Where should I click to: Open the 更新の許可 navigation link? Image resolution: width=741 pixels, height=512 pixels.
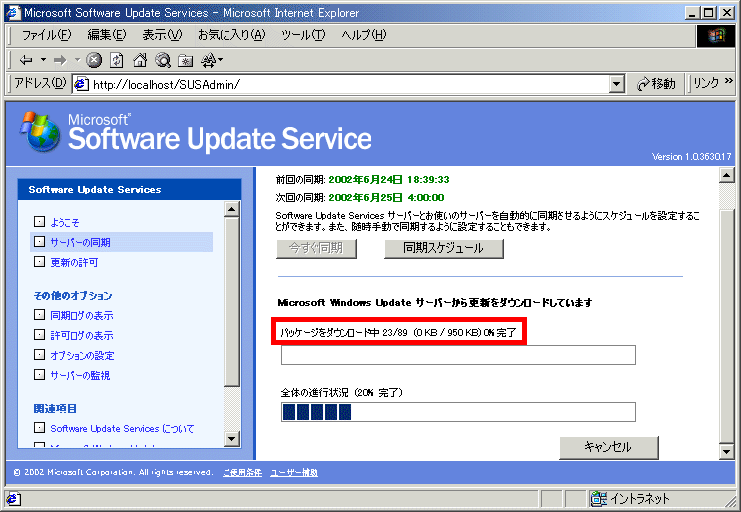coord(74,262)
